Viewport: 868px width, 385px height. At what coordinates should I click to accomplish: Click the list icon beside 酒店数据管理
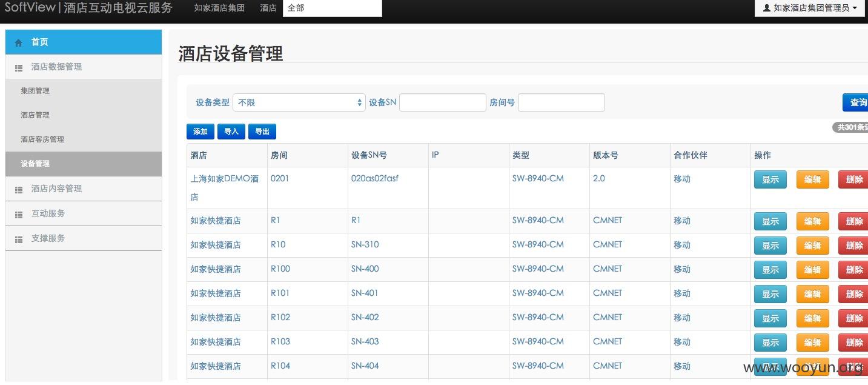click(19, 67)
